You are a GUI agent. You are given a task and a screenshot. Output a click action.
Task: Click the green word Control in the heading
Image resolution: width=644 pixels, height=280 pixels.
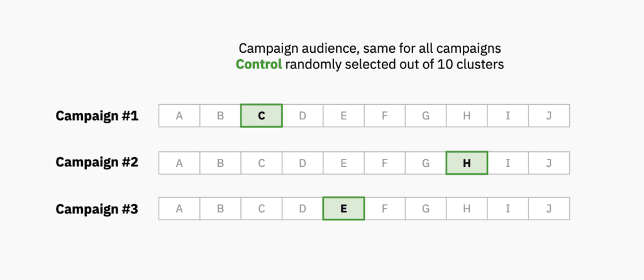(x=258, y=65)
